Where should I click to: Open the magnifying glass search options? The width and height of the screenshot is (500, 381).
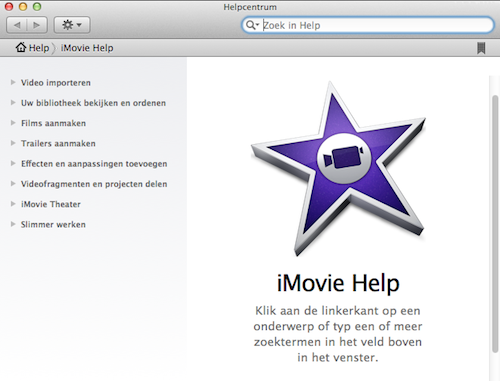click(x=252, y=25)
